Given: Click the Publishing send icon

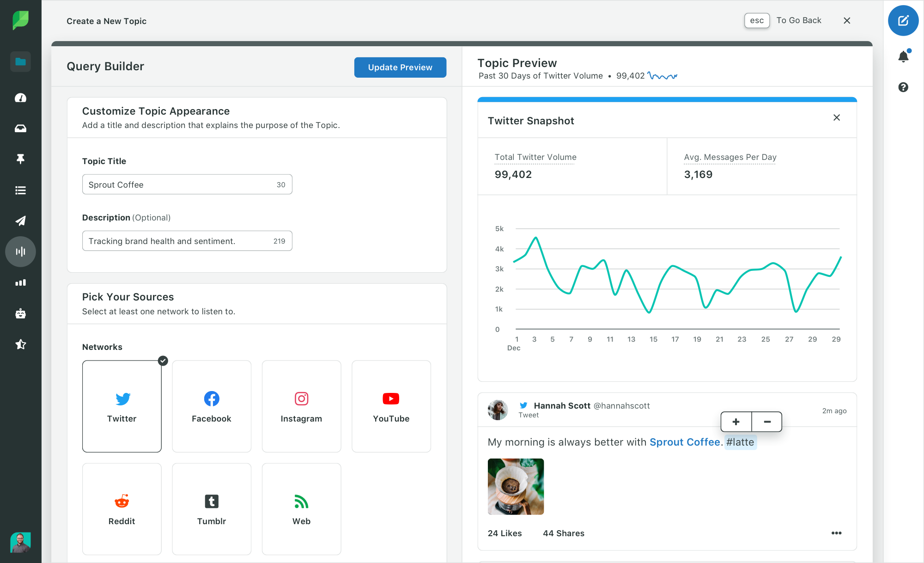Looking at the screenshot, I should point(20,220).
